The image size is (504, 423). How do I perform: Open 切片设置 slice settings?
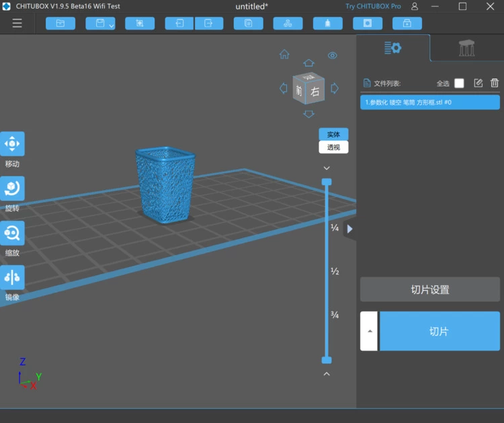430,290
